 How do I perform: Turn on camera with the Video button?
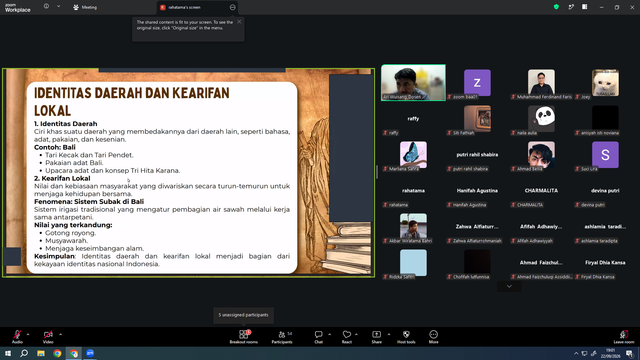(x=48, y=337)
